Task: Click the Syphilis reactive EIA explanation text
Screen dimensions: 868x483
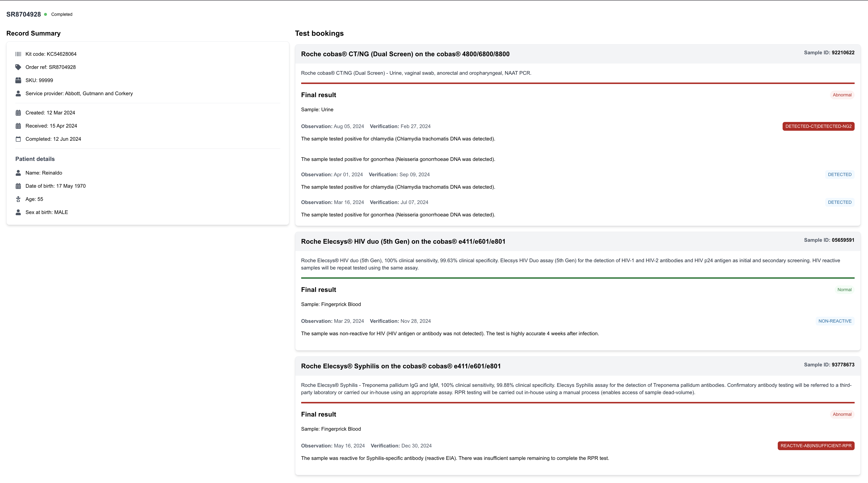Action: point(455,458)
